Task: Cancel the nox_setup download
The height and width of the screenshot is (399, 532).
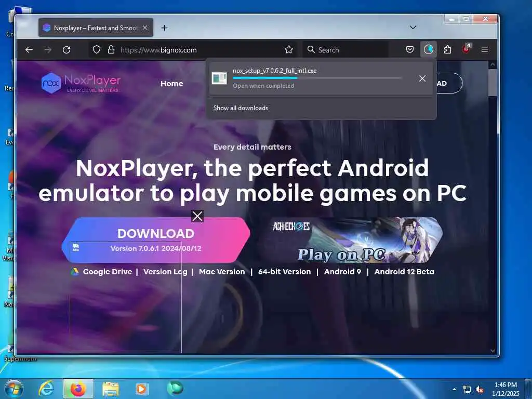Action: click(x=422, y=79)
